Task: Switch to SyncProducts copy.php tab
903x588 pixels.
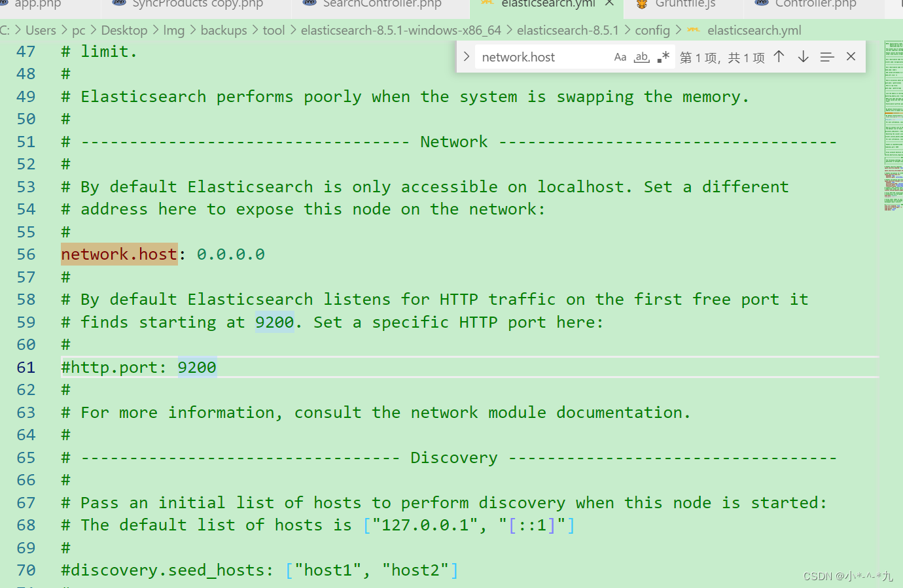Action: click(x=196, y=5)
